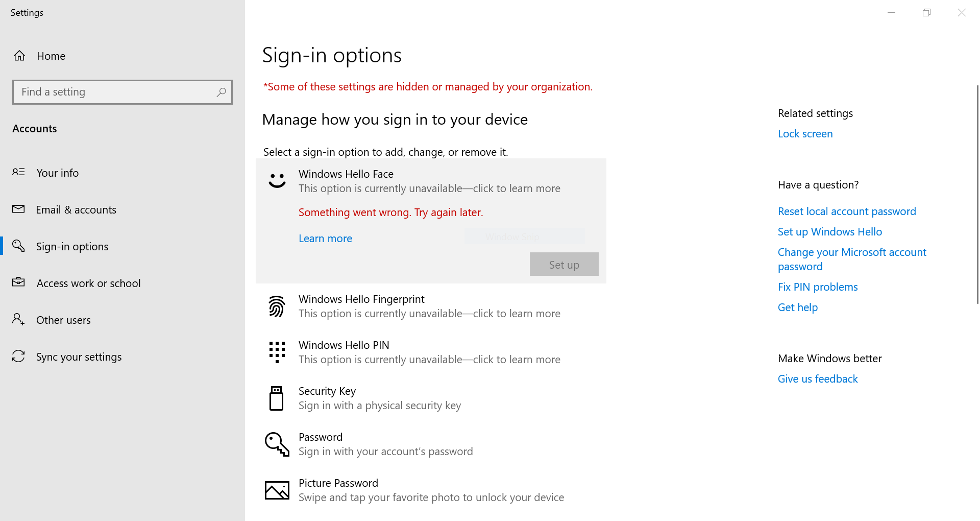Open Access work or school
This screenshot has height=521, width=980.
[122, 283]
